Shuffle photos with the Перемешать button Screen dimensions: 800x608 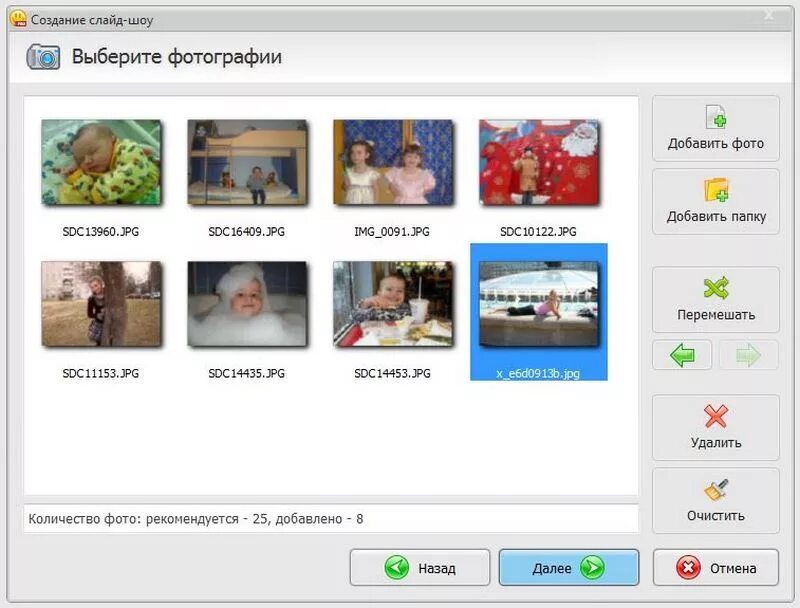coord(715,300)
